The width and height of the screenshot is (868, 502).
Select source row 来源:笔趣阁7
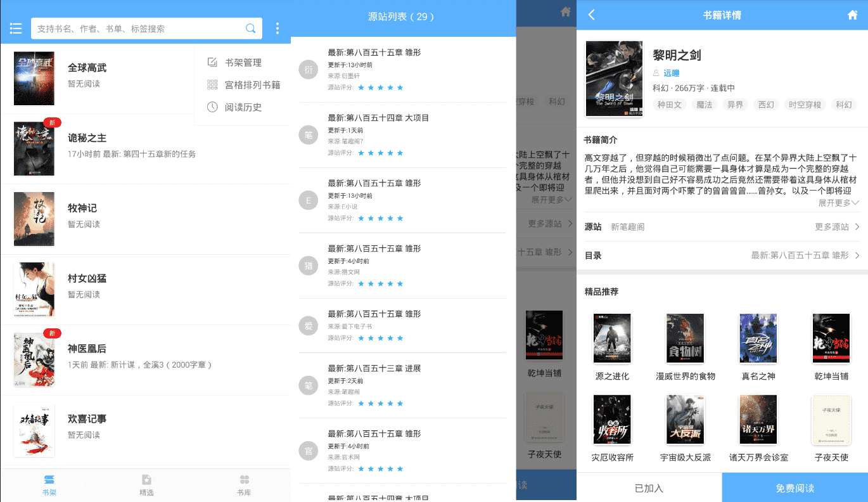coord(403,135)
